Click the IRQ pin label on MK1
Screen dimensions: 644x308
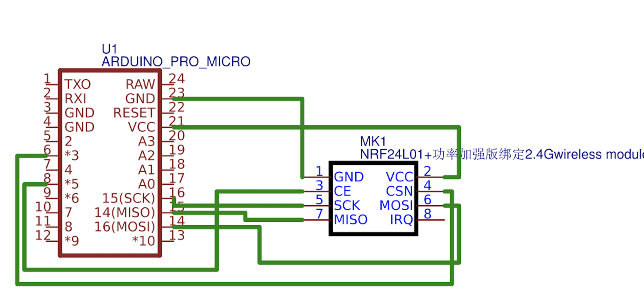[402, 220]
